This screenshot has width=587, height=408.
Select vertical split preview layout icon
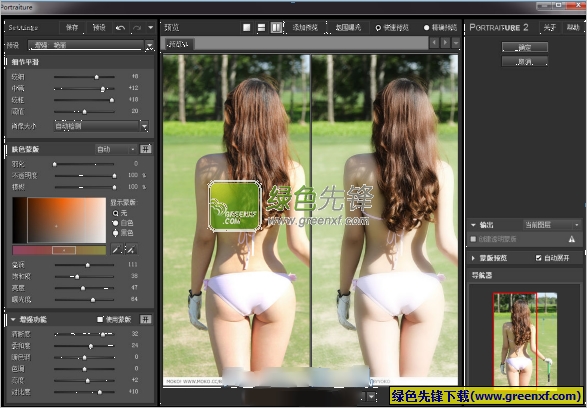click(276, 27)
